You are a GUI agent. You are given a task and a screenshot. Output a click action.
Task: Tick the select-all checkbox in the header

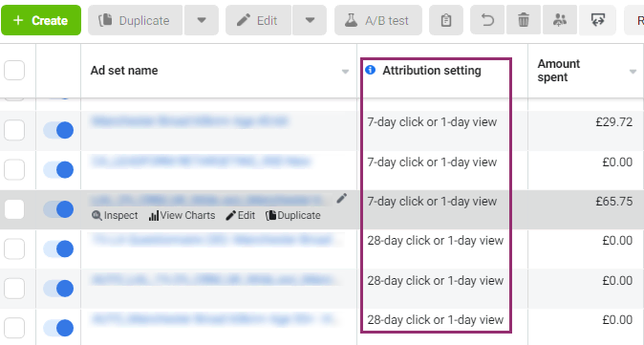coord(14,70)
